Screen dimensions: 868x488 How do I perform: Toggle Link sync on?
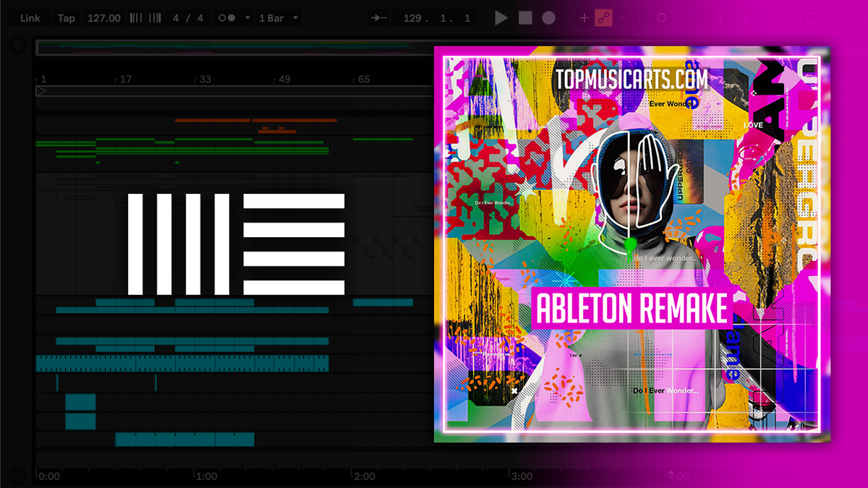(30, 17)
